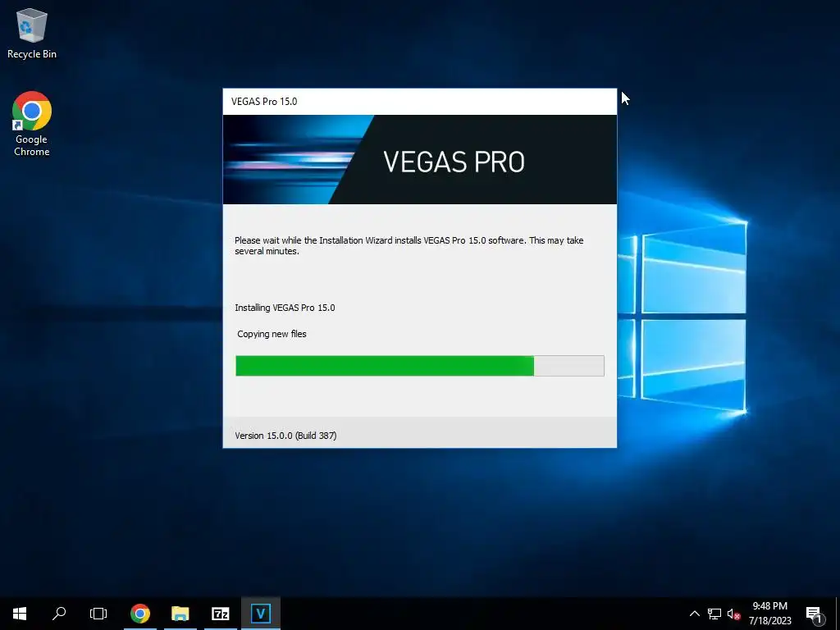Open the Recycle Bin desktop icon
The width and height of the screenshot is (840, 630).
tap(32, 33)
